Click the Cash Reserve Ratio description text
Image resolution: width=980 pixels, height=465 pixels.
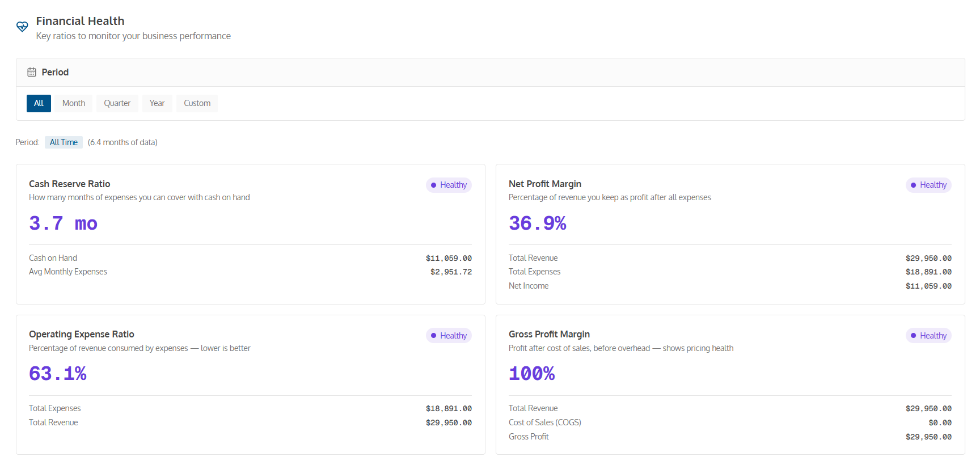140,197
